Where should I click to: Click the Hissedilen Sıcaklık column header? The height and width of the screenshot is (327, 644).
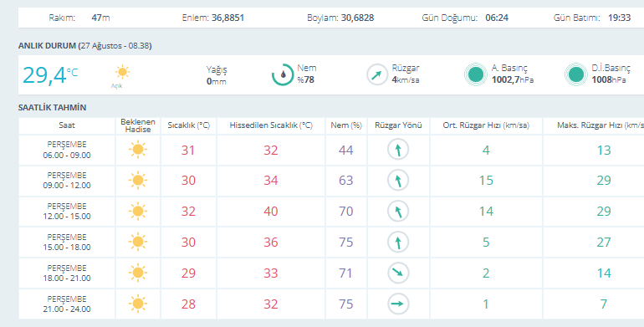click(271, 125)
